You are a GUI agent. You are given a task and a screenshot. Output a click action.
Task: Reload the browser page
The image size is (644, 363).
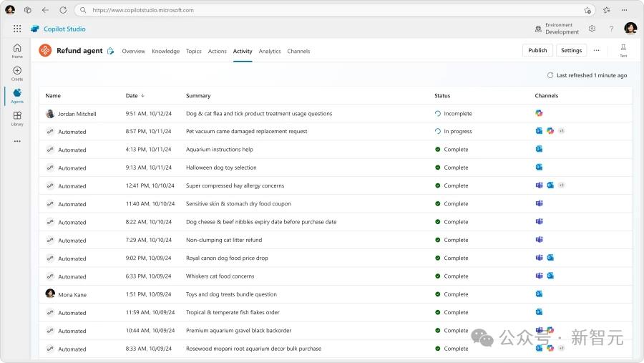coord(63,10)
